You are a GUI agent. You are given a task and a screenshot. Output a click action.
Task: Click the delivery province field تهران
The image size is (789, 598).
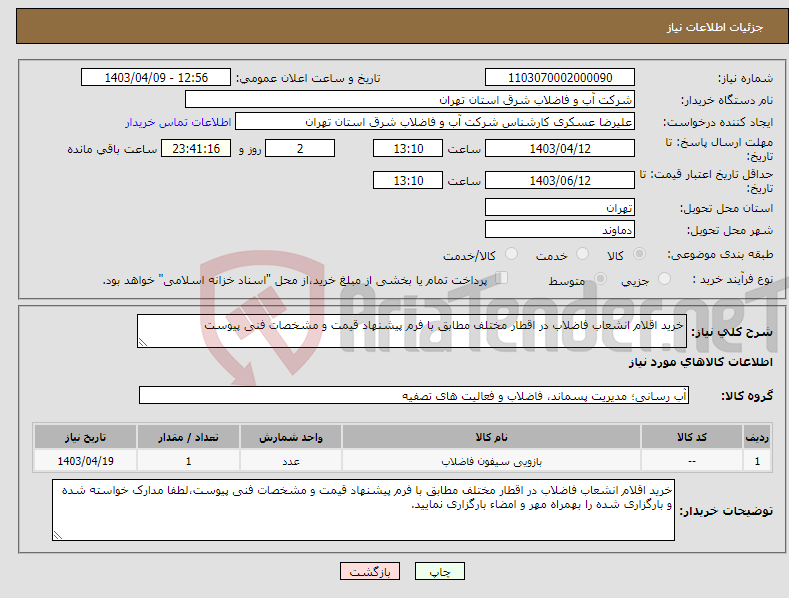560,207
